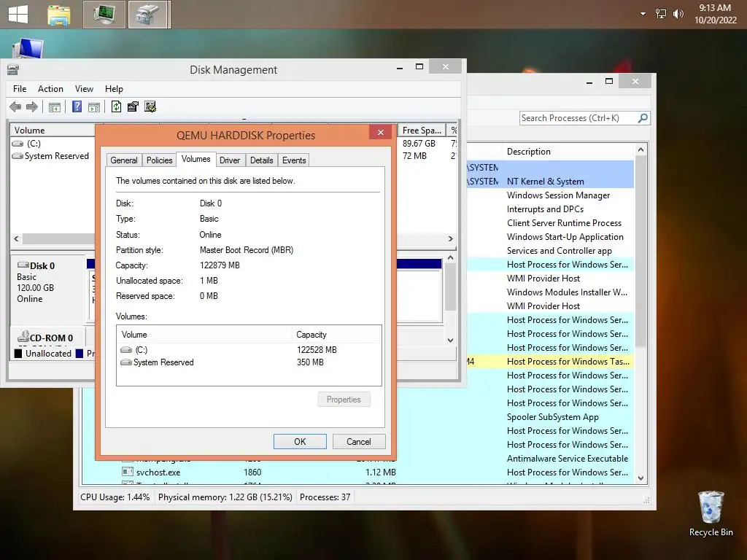Viewport: 747px width, 560px height.
Task: Click the up arrow of the disk map scrollbar
Action: (x=450, y=257)
